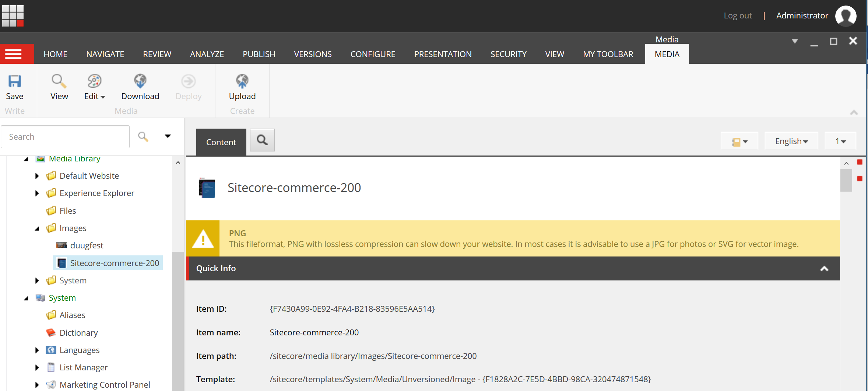
Task: Click the content area scrollbar thumb
Action: (x=846, y=180)
